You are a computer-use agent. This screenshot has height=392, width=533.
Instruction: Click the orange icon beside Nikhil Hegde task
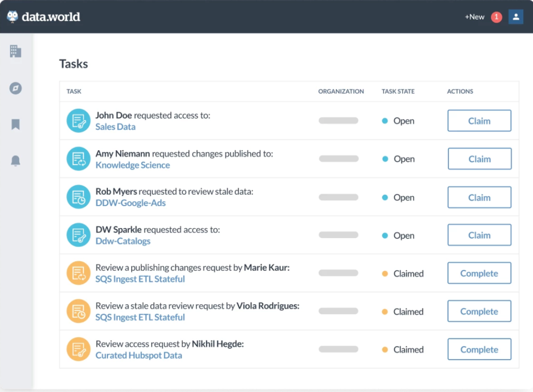pos(78,349)
